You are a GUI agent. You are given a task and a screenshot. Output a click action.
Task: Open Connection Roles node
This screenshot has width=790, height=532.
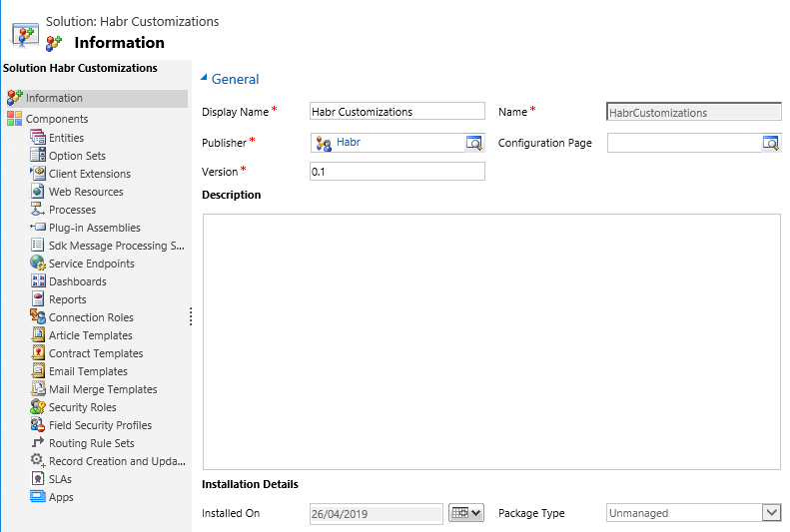point(91,317)
